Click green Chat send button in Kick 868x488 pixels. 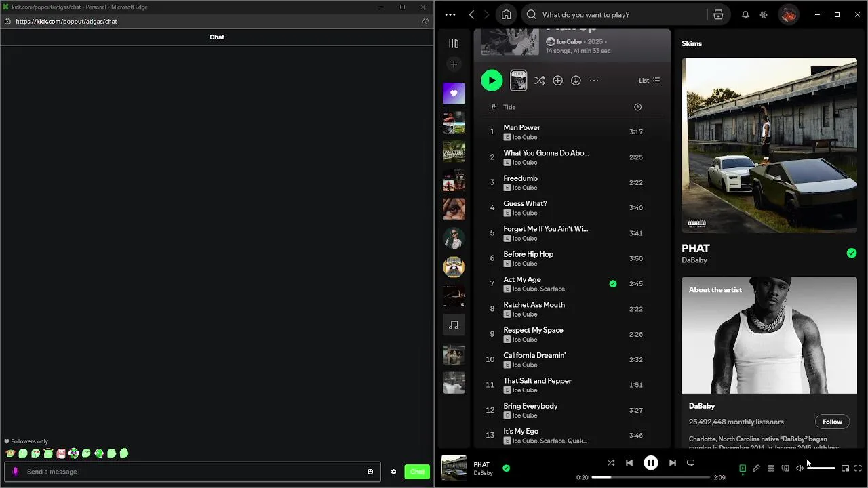click(417, 472)
